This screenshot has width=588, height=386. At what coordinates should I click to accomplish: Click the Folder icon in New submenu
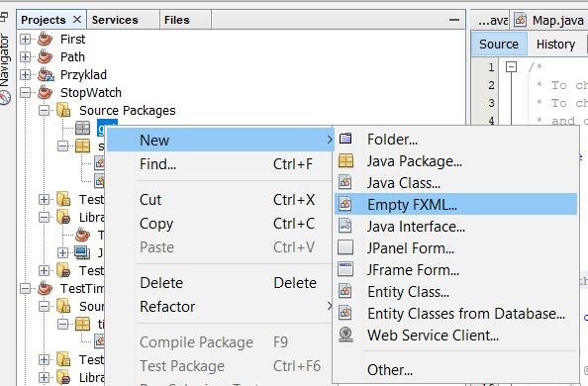[345, 139]
